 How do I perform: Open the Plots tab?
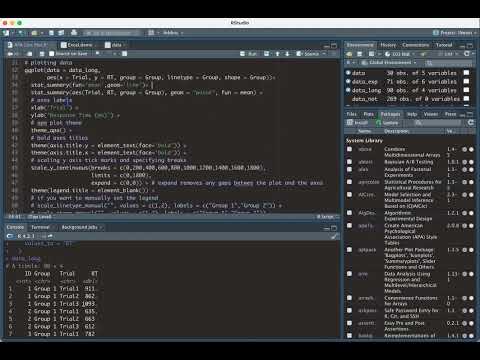point(368,114)
